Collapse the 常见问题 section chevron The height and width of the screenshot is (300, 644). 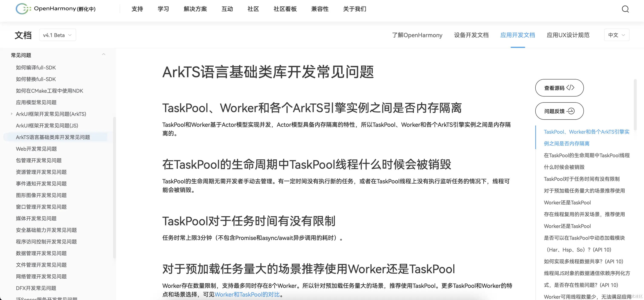pos(103,55)
